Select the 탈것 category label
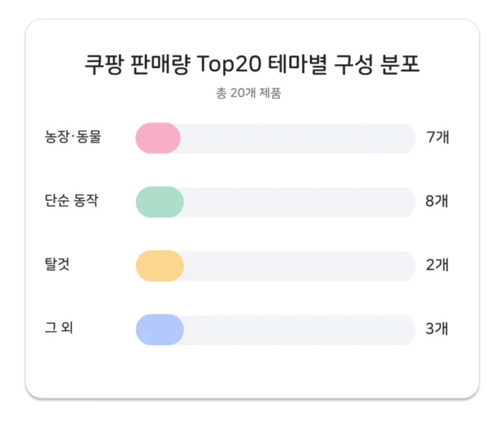The image size is (504, 421). (57, 264)
